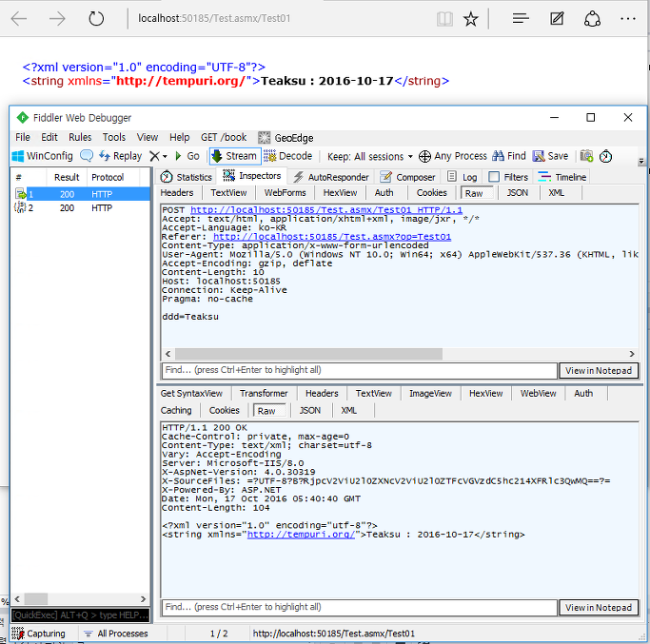Save sessions with the Save button
The height and width of the screenshot is (644, 650).
550,156
